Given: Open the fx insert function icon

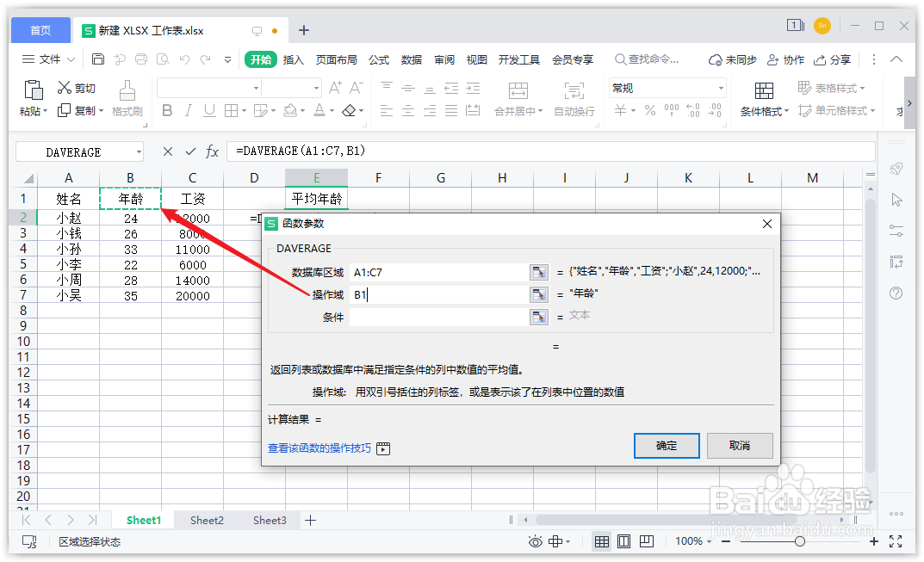Looking at the screenshot, I should pyautogui.click(x=212, y=151).
